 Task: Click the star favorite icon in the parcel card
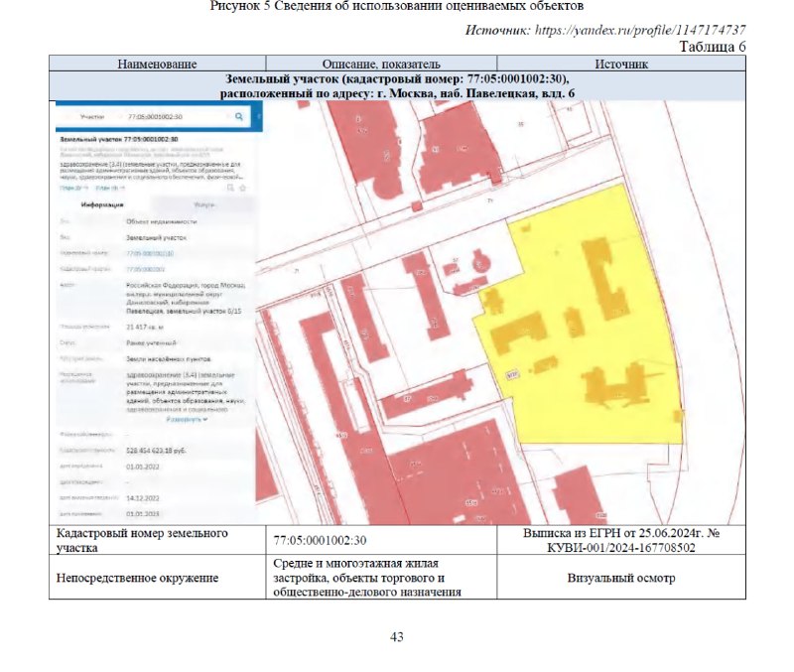[242, 188]
